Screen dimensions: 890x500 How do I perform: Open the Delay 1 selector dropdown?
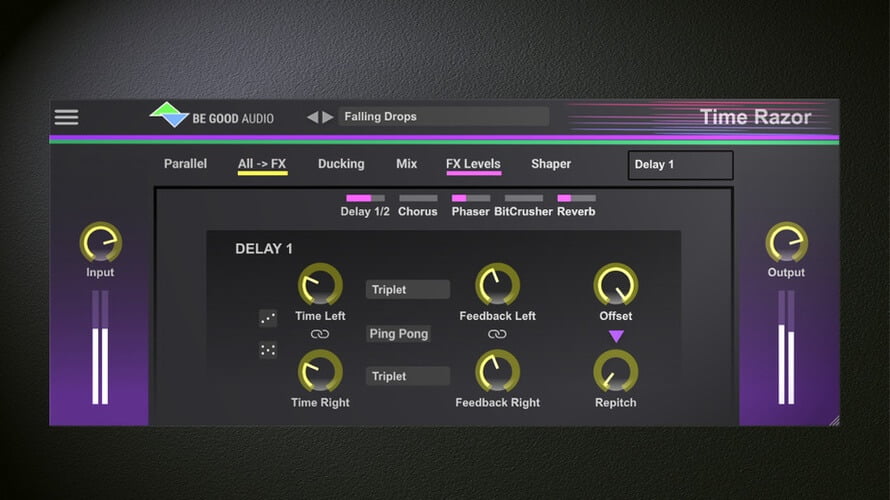681,165
